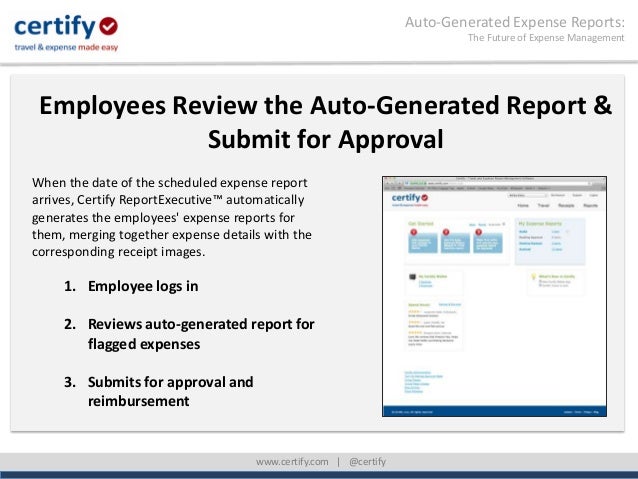Click 'The Future of Expense Management' subtitle
The height and width of the screenshot is (479, 638).
(x=546, y=38)
